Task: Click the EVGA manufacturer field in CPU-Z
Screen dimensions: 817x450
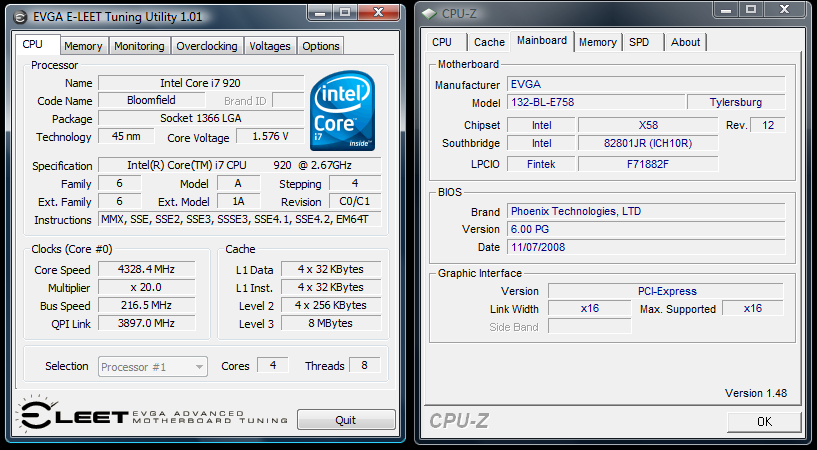Action: [x=646, y=84]
